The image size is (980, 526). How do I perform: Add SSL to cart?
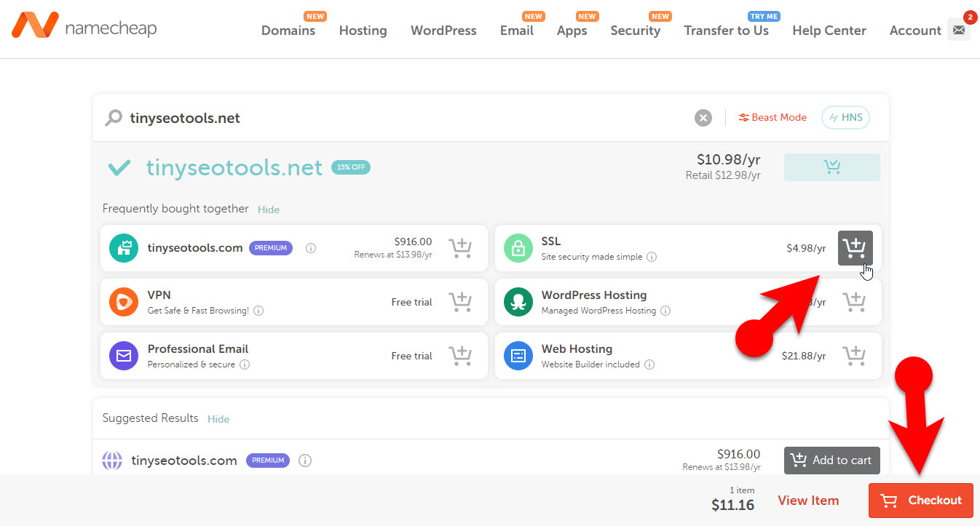click(855, 248)
